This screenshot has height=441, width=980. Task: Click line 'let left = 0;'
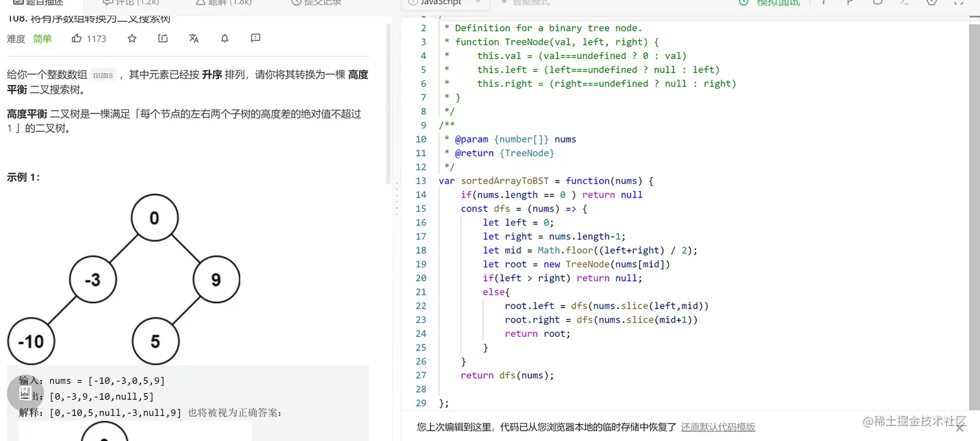click(x=519, y=222)
